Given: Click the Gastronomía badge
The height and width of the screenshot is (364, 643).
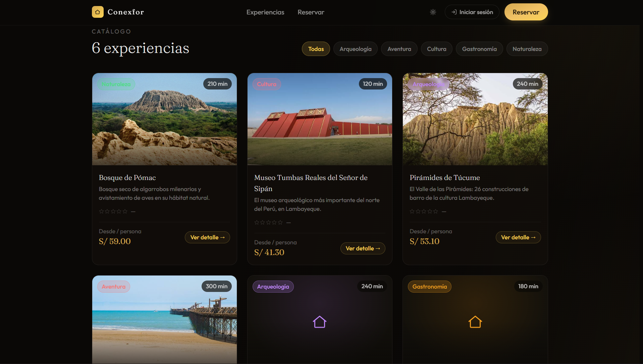Looking at the screenshot, I should point(429,287).
